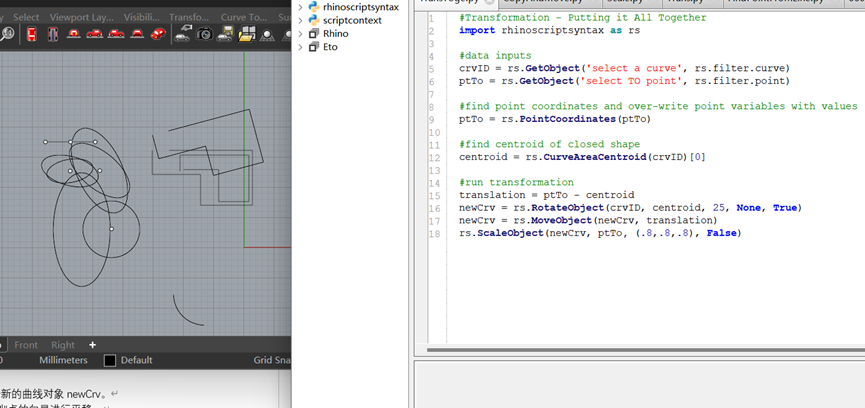Screen dimensions: 865x408
Task: Set Bottom view with underside car icon
Action: 52,34
